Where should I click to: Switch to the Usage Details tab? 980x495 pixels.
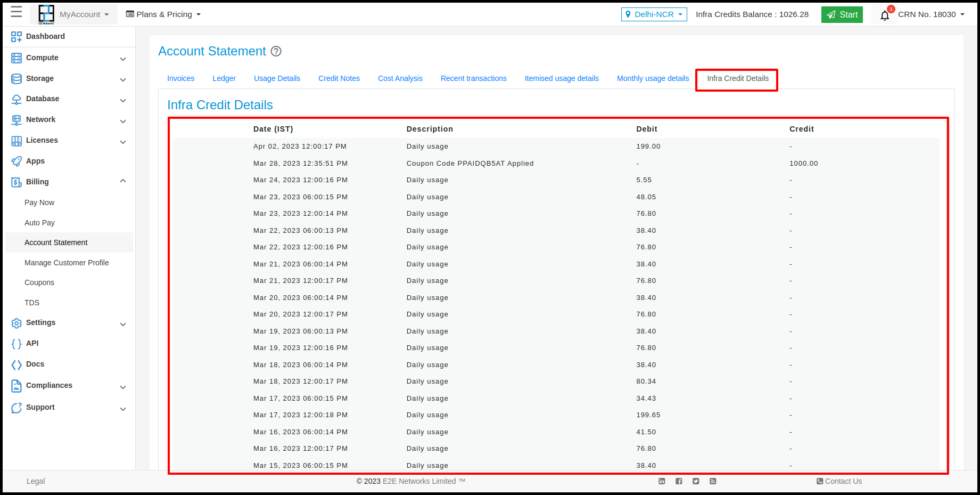click(x=277, y=78)
